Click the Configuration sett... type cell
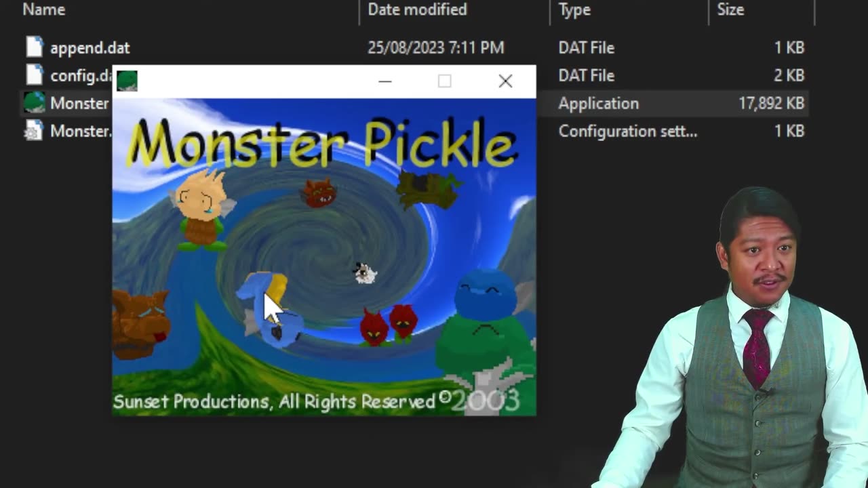This screenshot has width=868, height=488. (627, 131)
